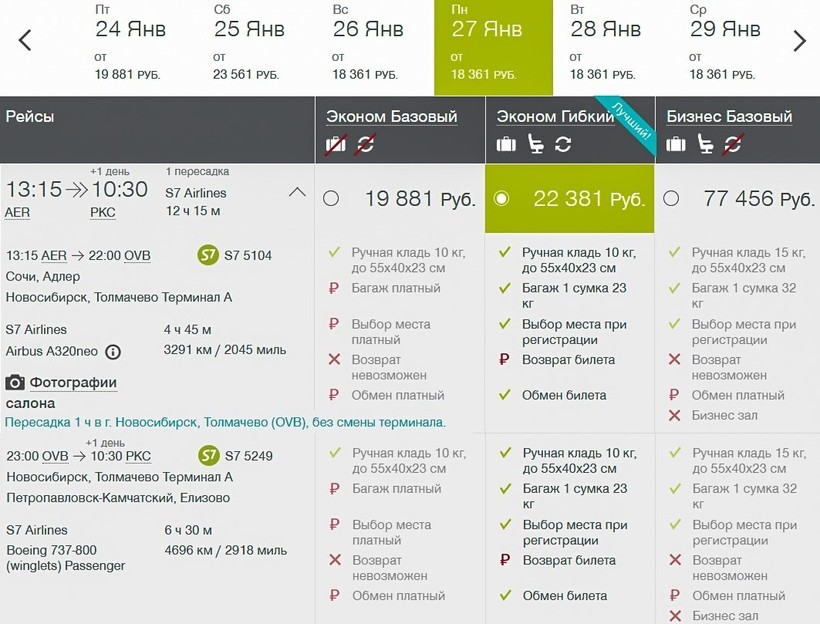Image resolution: width=820 pixels, height=624 pixels.
Task: Go to next dates with right arrow
Action: click(799, 41)
